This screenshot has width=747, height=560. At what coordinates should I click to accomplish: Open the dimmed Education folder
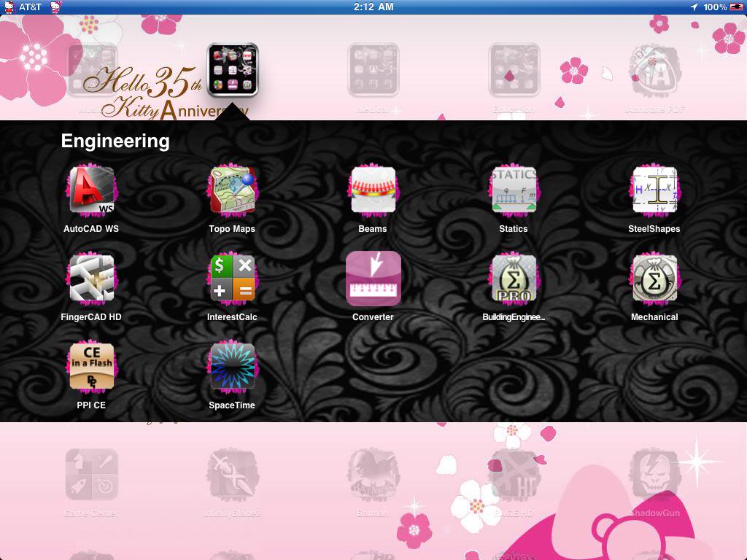pos(514,70)
